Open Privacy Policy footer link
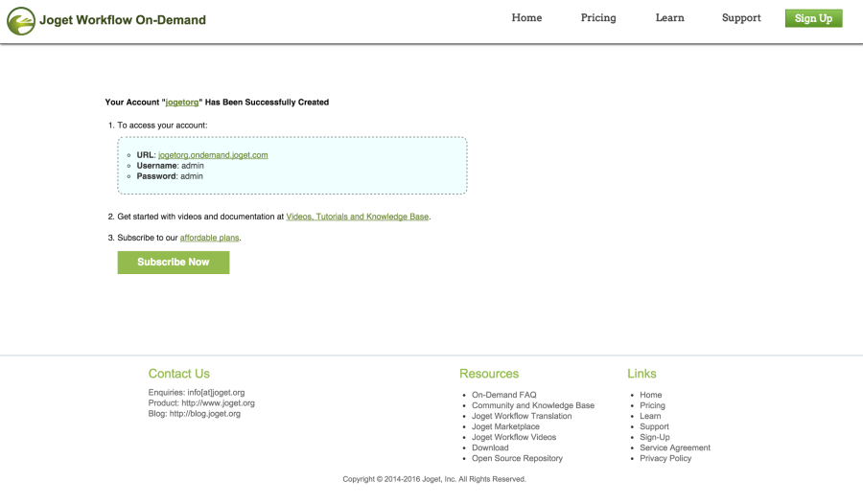This screenshot has height=504, width=863. click(665, 458)
